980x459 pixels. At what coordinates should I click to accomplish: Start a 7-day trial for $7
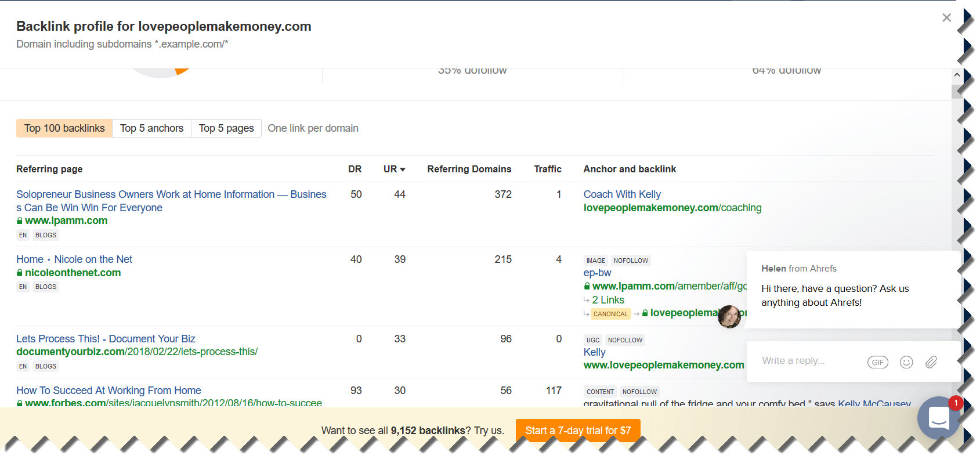tap(578, 431)
